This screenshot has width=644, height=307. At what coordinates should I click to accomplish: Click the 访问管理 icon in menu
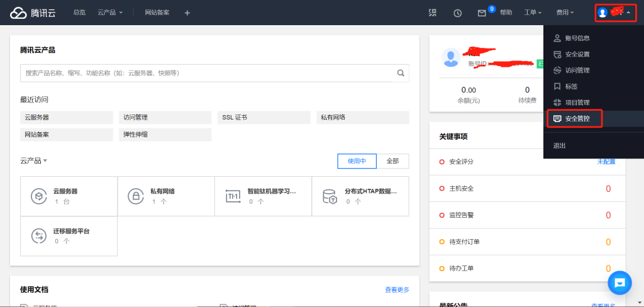pyautogui.click(x=557, y=70)
